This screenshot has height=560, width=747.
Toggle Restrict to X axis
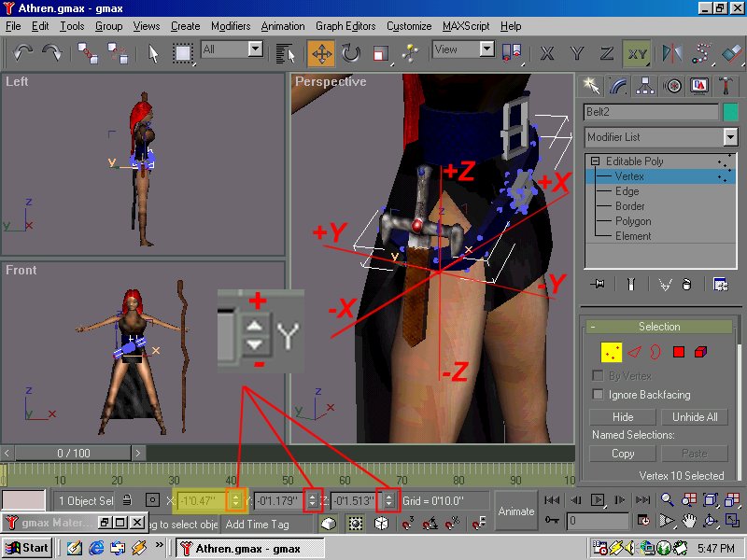(x=547, y=53)
